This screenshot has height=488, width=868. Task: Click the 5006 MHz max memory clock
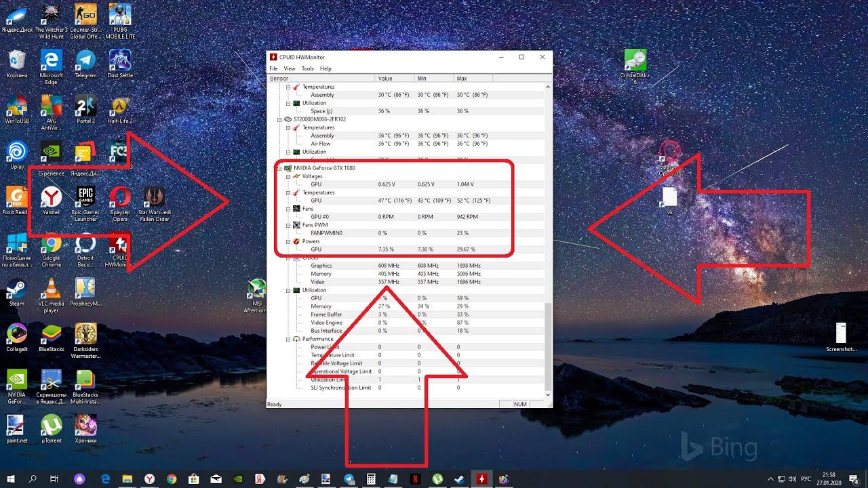[x=469, y=274]
